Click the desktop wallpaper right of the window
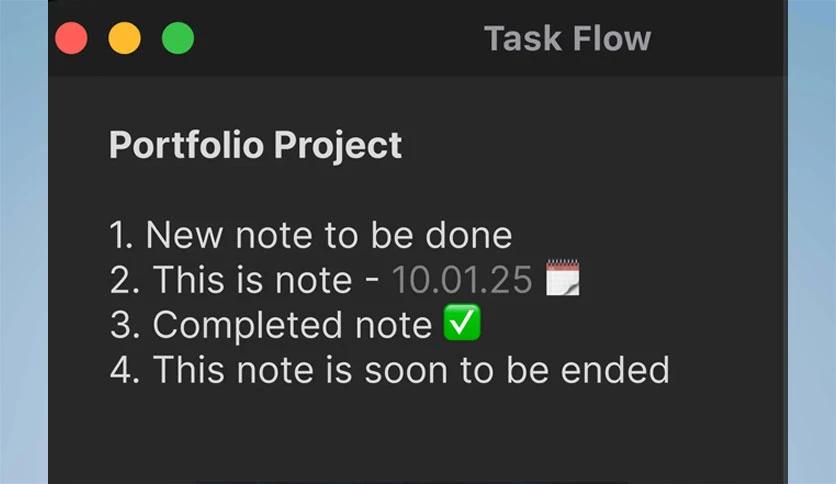The height and width of the screenshot is (484, 836). click(x=811, y=242)
